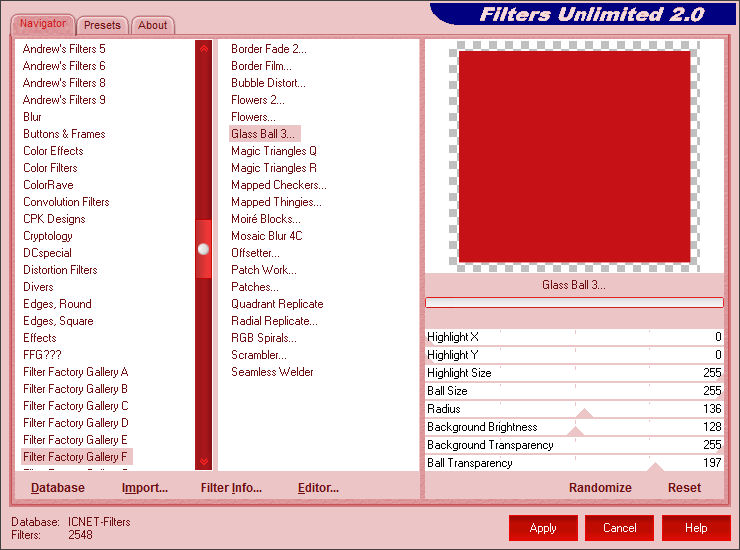This screenshot has width=740, height=550.
Task: Select Andrew's Filters 9 category
Action: coord(64,100)
